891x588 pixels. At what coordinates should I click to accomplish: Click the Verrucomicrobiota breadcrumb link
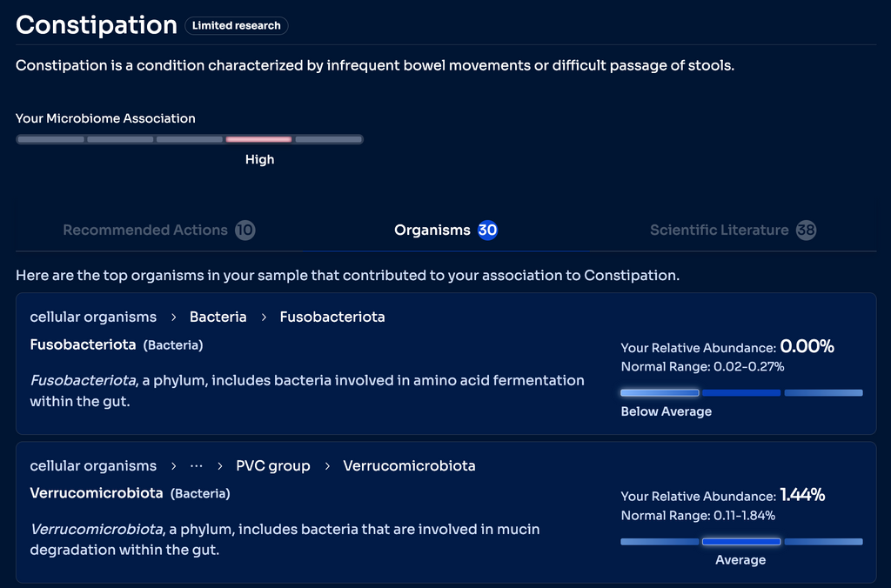(x=409, y=466)
